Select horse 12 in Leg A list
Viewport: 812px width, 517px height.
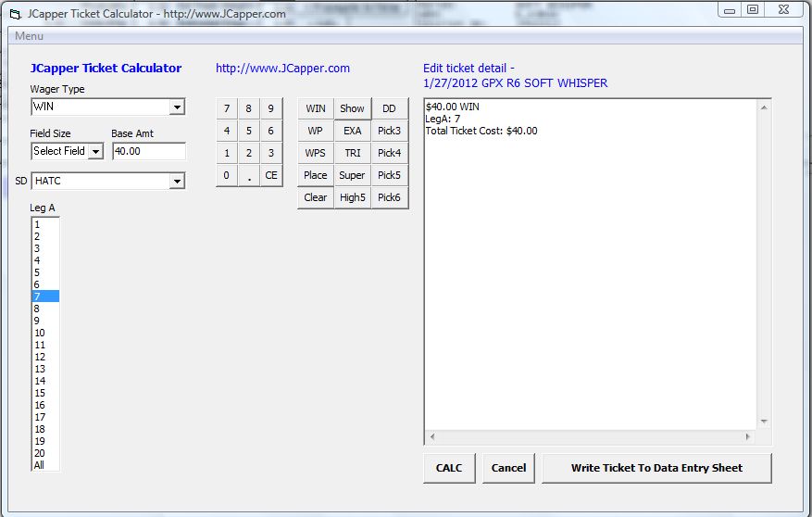[45, 357]
